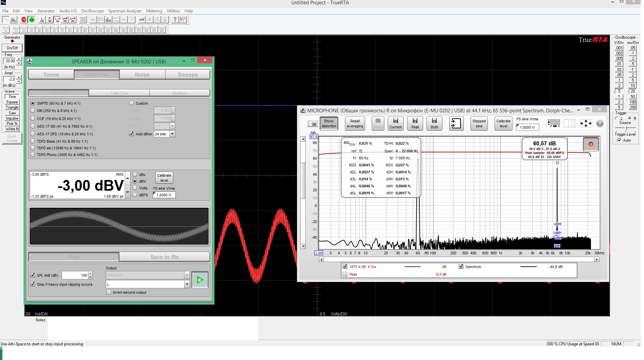Image resolution: width=644 pixels, height=360 pixels.
Task: Enable Invert second output checkbox
Action: [x=109, y=292]
